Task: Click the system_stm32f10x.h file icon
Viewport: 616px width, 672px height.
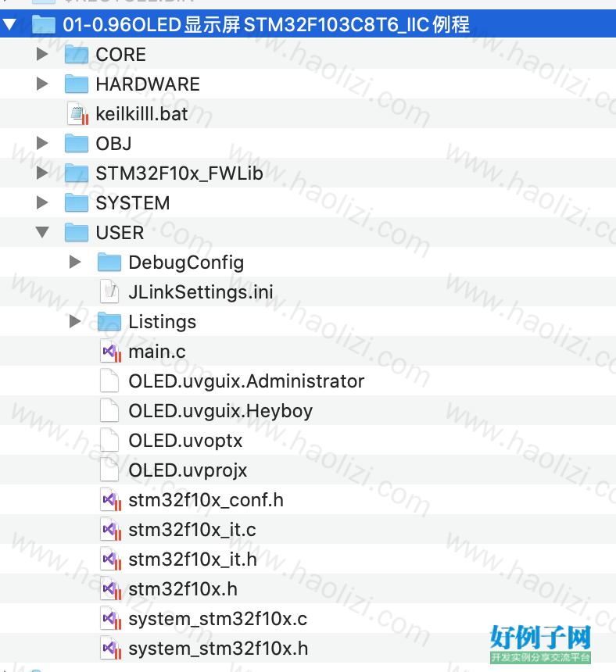Action: [x=111, y=648]
